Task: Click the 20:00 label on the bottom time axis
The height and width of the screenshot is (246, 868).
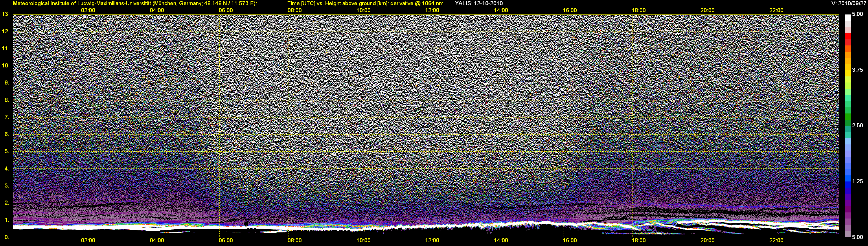Action: click(707, 241)
